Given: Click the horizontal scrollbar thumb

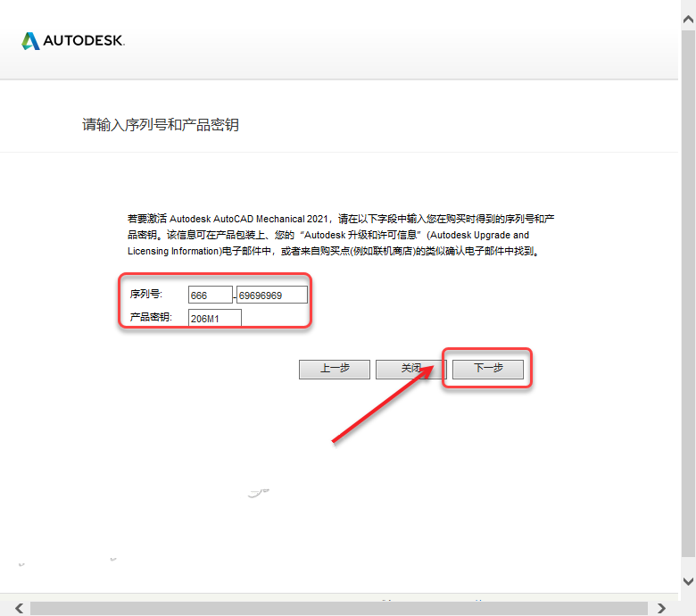Looking at the screenshot, I should click(x=339, y=608).
